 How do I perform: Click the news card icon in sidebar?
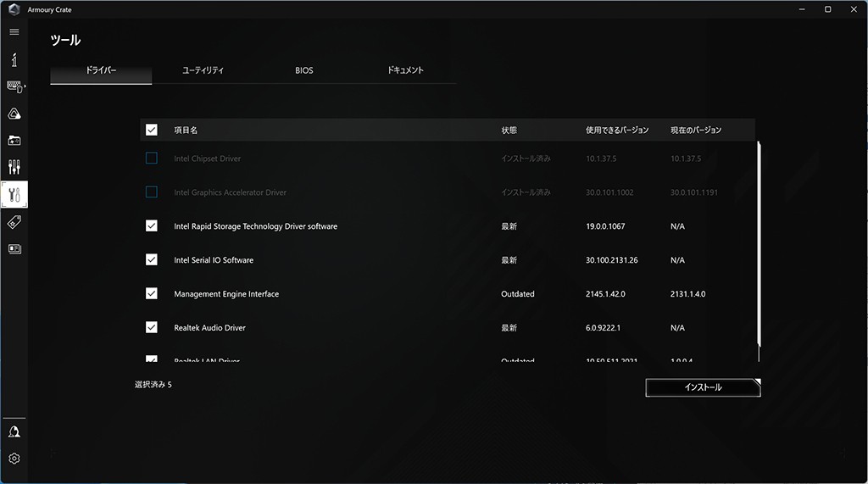pyautogui.click(x=14, y=249)
